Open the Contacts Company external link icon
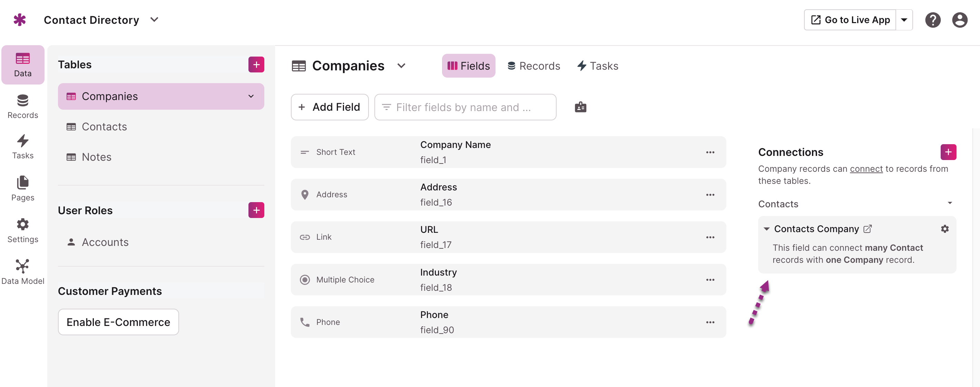 tap(868, 228)
